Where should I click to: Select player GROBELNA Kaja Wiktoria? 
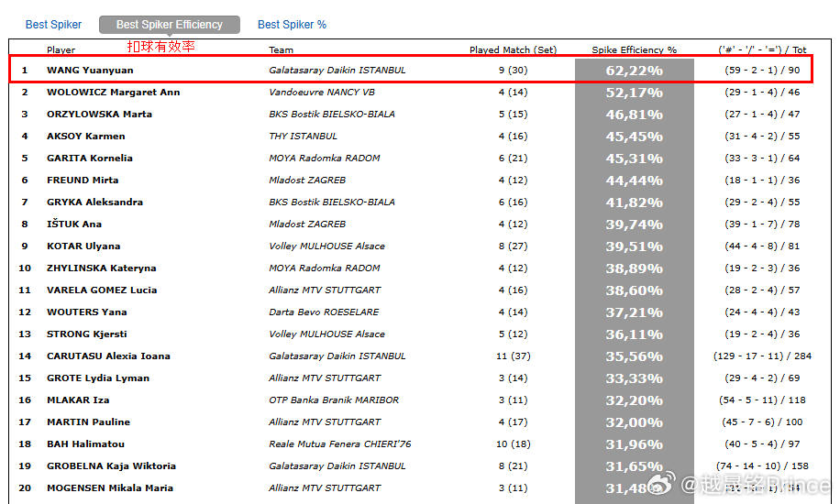click(x=112, y=466)
